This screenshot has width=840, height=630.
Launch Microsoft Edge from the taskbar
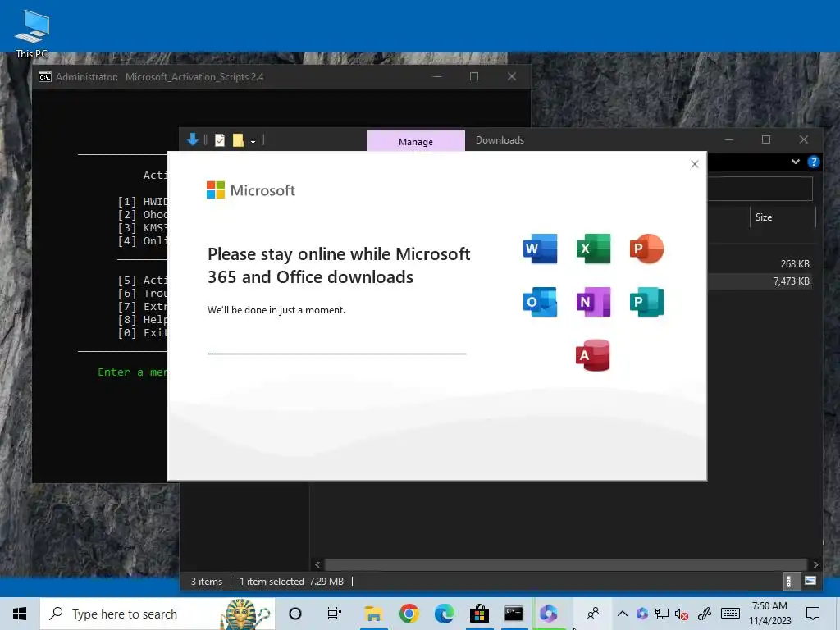pos(444,614)
